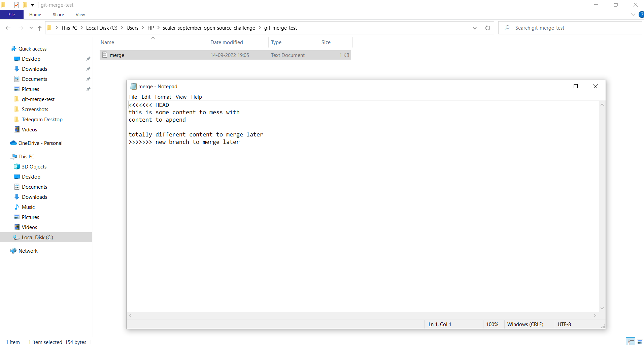Screen dimensions: 644x345
Task: Click the up-one-level arrow icon
Action: coord(39,28)
